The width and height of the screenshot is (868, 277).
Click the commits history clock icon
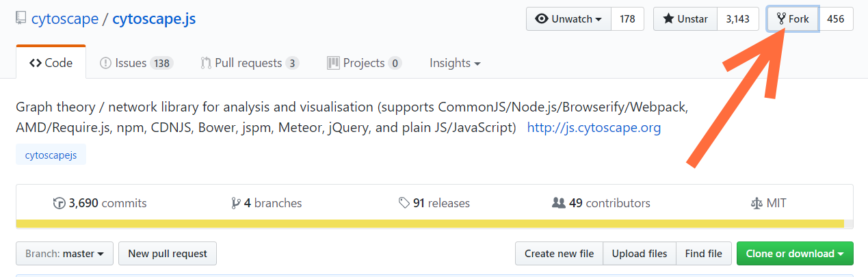pyautogui.click(x=60, y=203)
